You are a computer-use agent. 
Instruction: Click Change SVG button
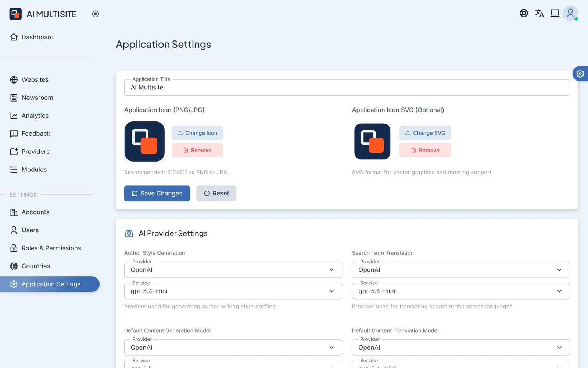(x=425, y=133)
